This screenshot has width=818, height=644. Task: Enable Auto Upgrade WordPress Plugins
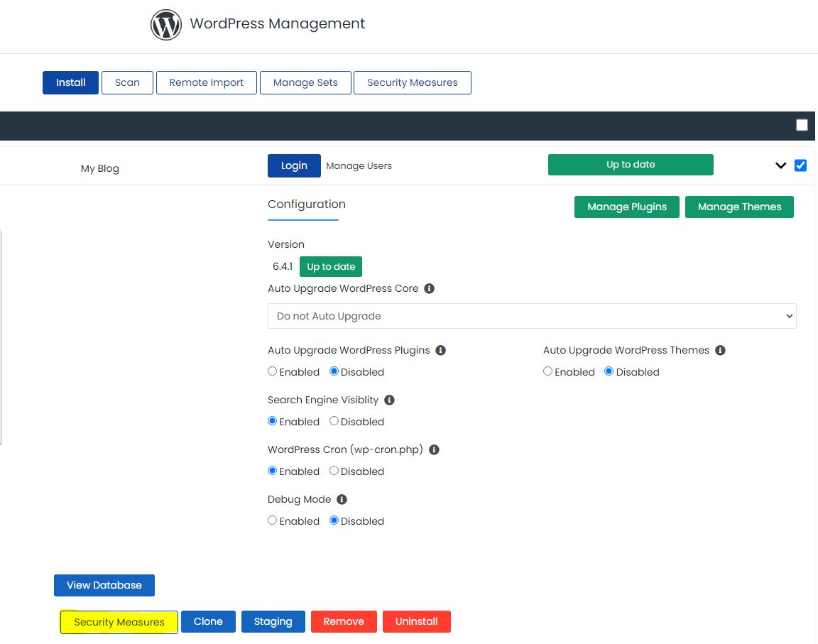[273, 371]
